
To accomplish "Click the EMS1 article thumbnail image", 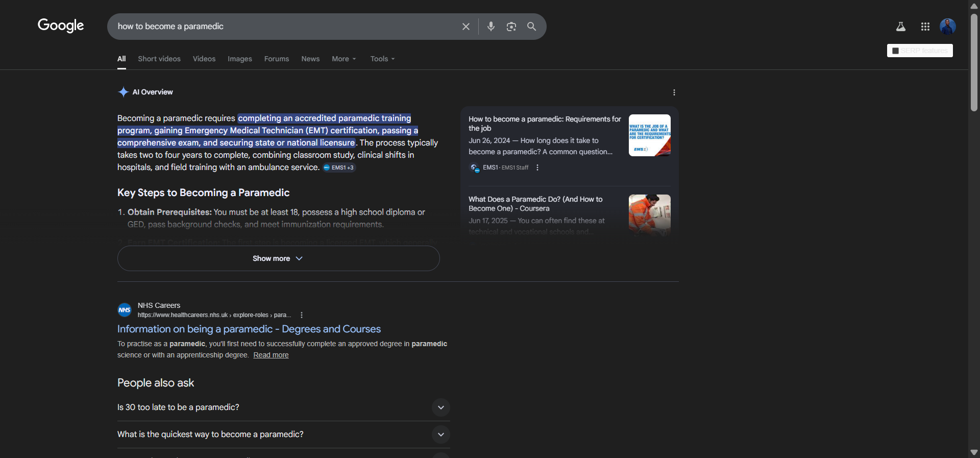I will point(650,135).
